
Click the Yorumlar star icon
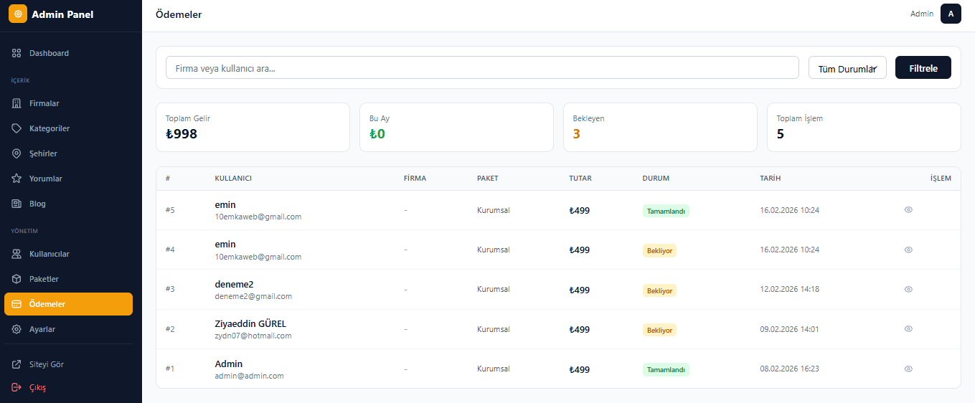click(17, 179)
